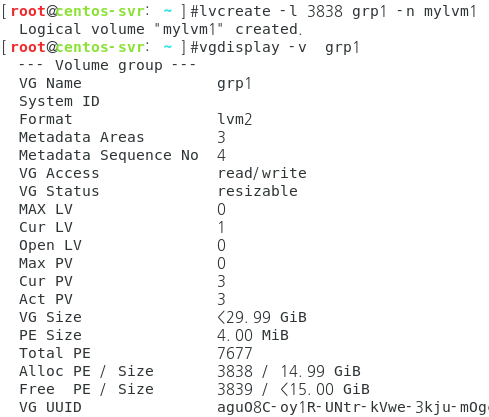Click the Metadata Sequence No value 4

pos(221,155)
